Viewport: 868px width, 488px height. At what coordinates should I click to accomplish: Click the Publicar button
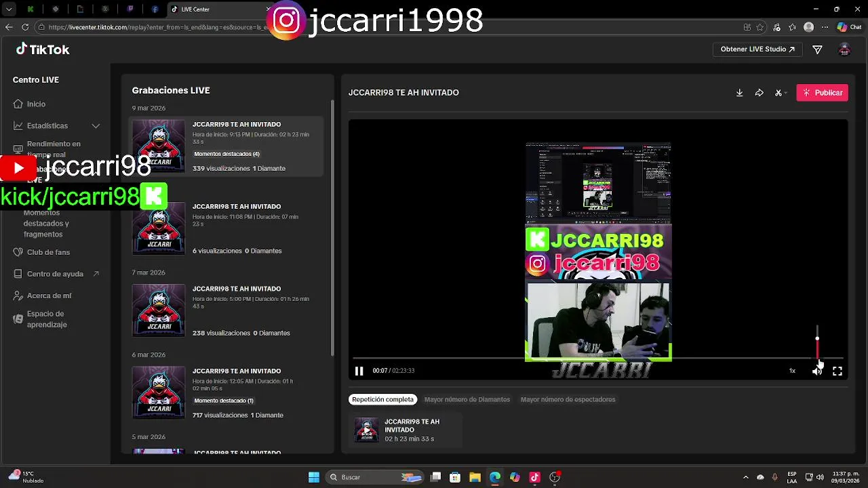tap(822, 93)
